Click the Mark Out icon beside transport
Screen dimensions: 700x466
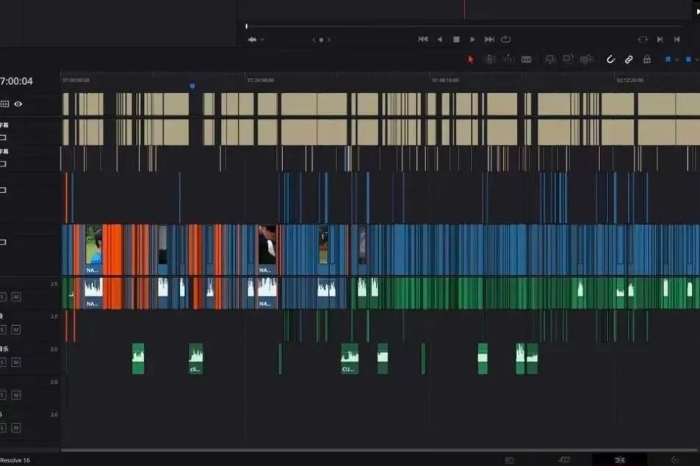677,39
